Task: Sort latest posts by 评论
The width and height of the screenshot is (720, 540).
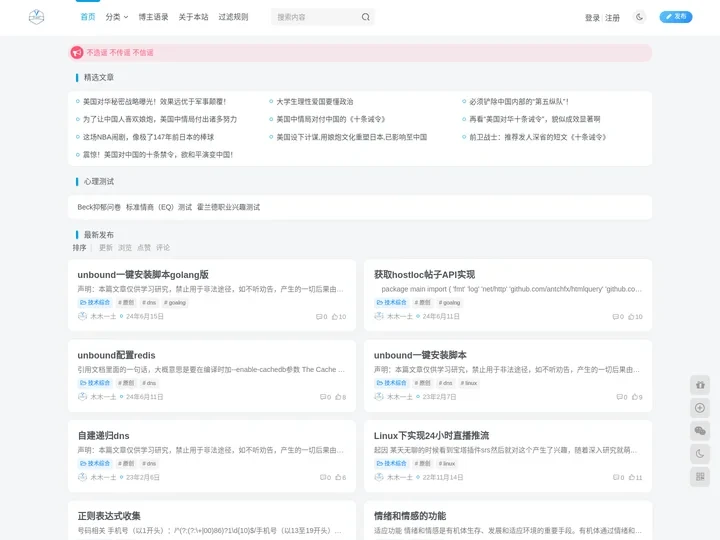Action: click(163, 248)
